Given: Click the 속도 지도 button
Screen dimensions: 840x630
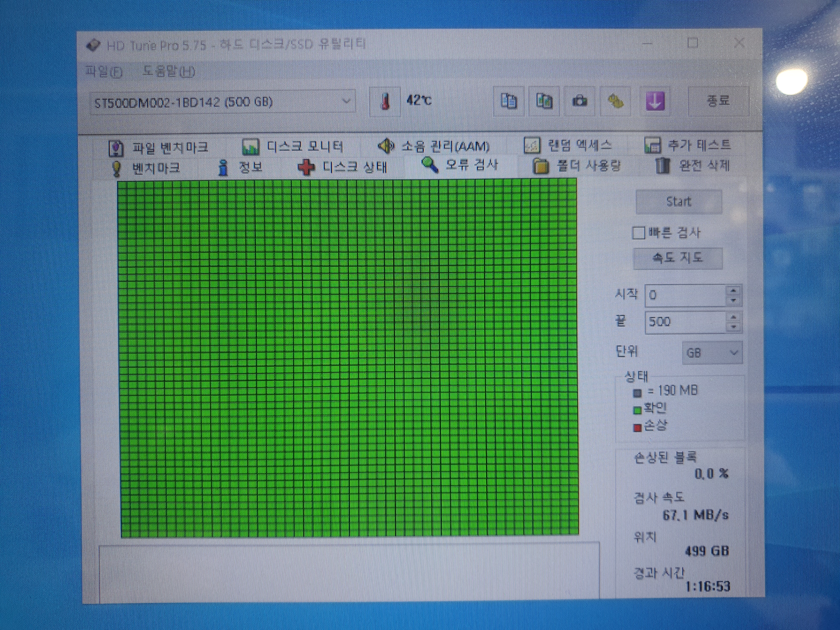Looking at the screenshot, I should (677, 258).
